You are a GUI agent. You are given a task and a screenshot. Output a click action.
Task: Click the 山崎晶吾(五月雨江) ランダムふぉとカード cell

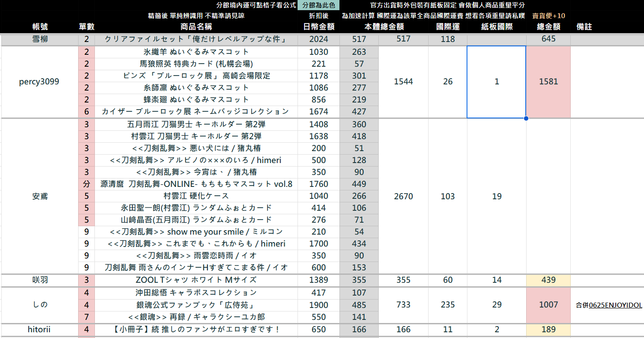click(x=196, y=220)
